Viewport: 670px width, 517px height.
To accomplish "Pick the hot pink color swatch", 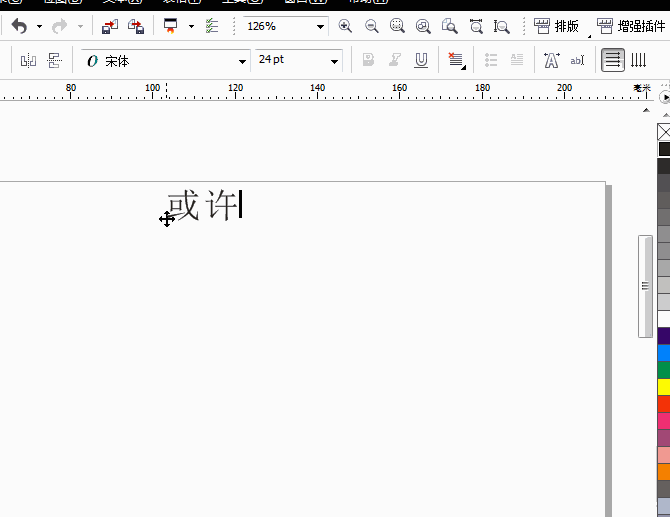I will pos(664,421).
